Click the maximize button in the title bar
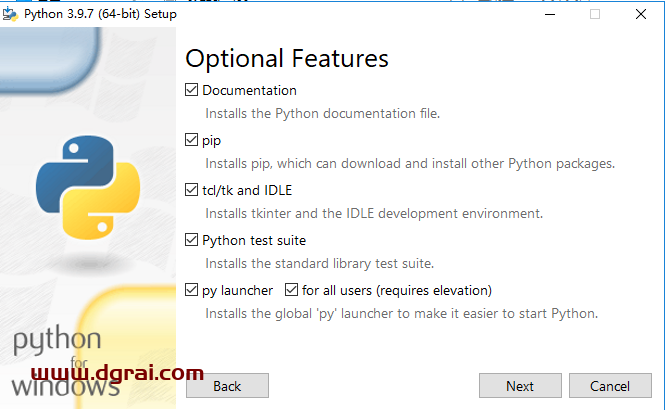 tap(595, 14)
